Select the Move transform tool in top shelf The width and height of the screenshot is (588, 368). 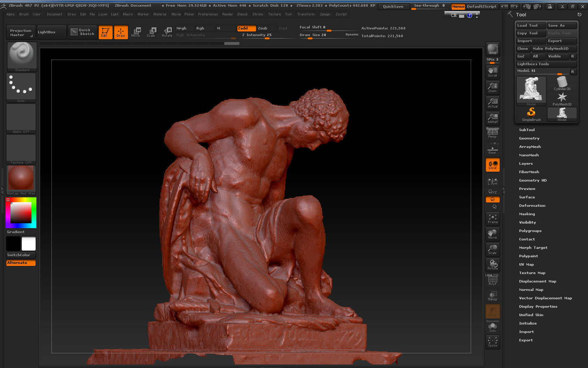(x=136, y=32)
